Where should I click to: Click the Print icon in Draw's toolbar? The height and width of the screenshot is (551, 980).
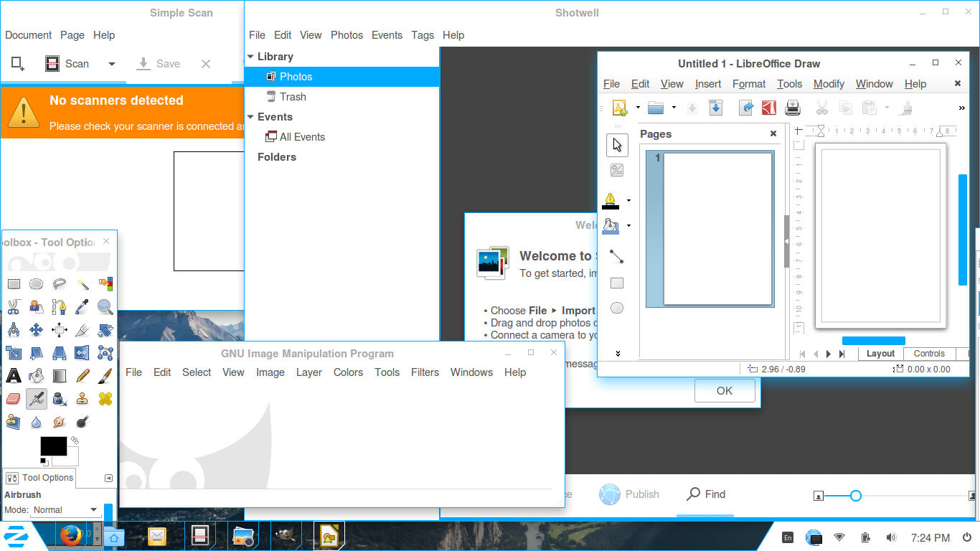[792, 108]
